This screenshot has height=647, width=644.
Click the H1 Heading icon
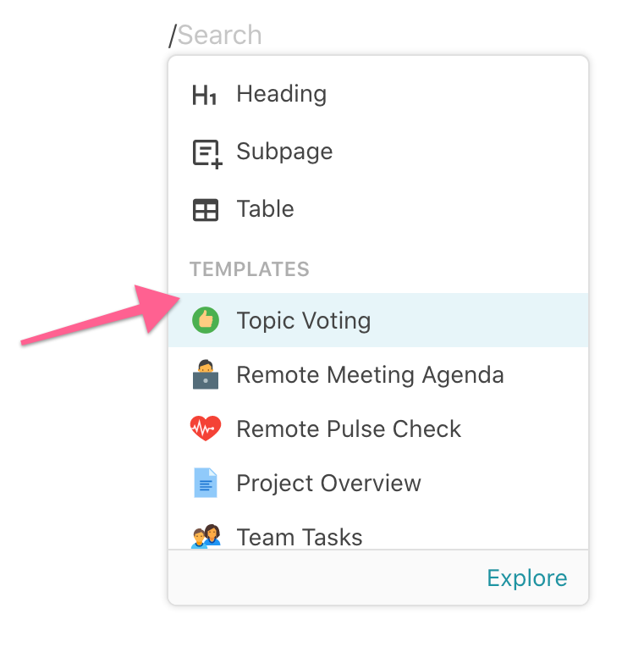tap(205, 95)
